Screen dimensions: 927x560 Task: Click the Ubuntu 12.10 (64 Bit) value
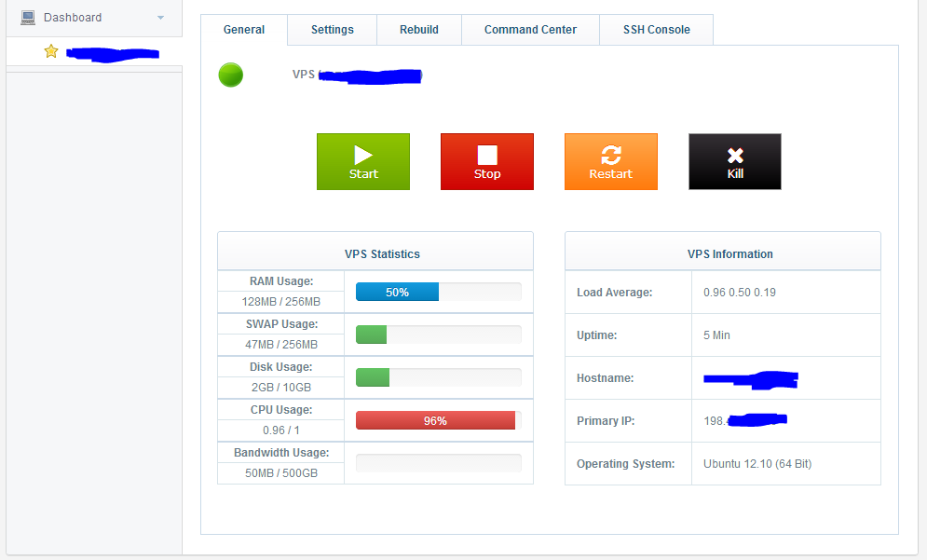pos(757,464)
